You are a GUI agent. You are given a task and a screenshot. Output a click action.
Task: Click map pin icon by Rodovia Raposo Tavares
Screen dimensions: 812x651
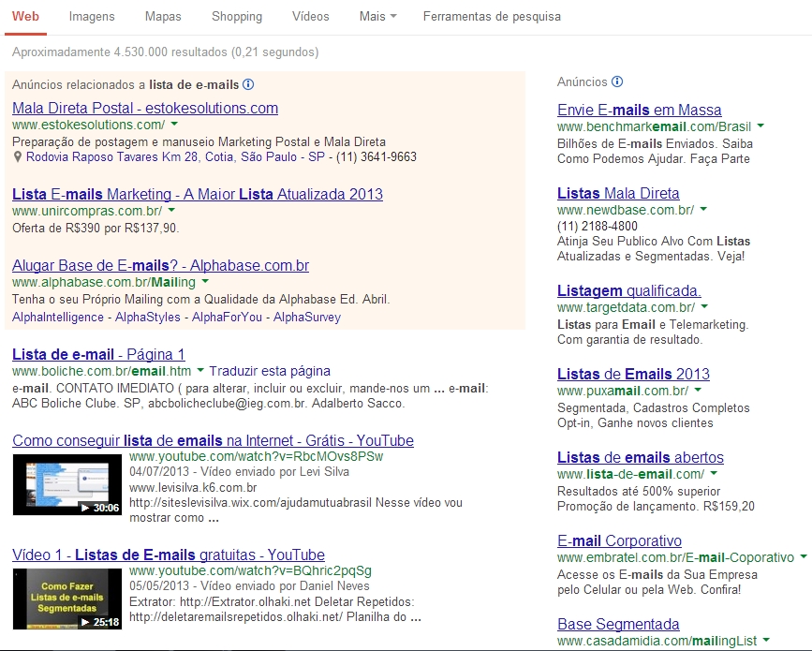coord(19,157)
